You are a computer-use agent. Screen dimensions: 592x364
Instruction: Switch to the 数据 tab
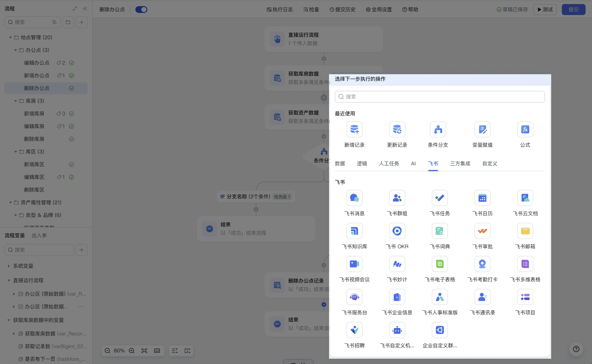click(340, 164)
